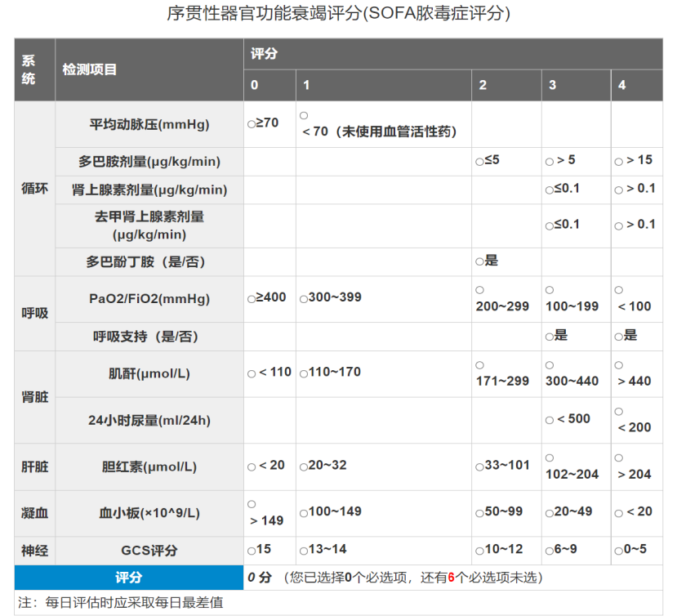Screen dimensions: 677x616
Task: Select 24-hour urine output <200 option
Action: pos(619,411)
